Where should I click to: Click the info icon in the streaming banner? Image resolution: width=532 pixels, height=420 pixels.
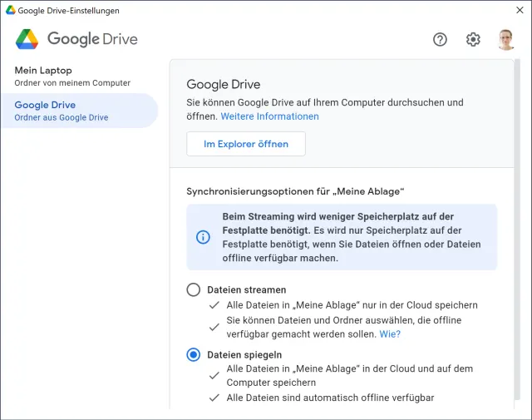pos(203,237)
